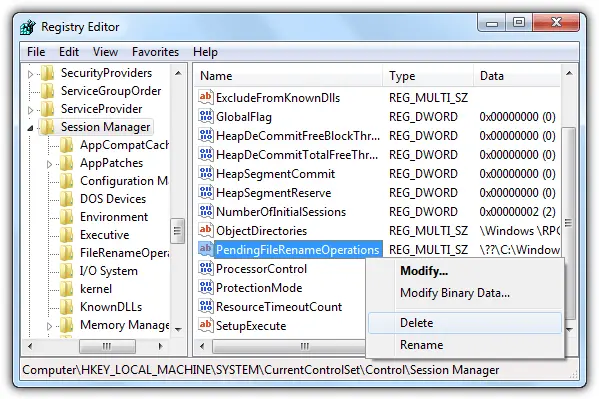Click the ServiceGroupOrder folder icon
The height and width of the screenshot is (399, 599).
48,91
